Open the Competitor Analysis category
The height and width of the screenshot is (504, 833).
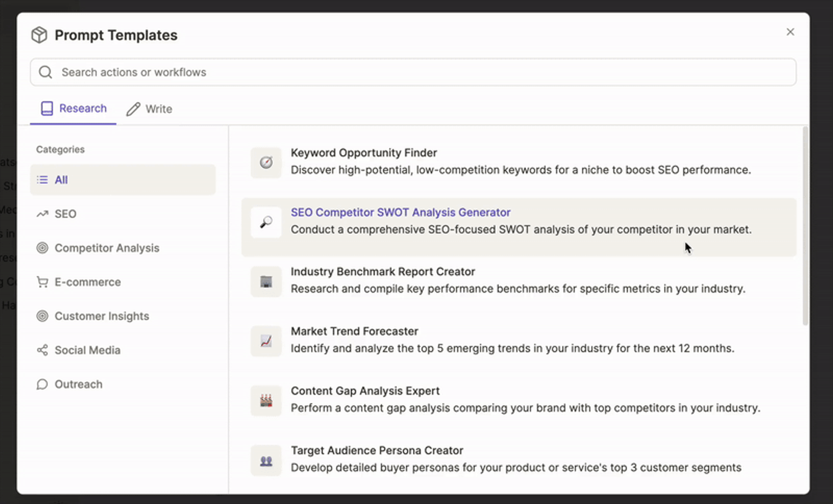tap(123, 248)
